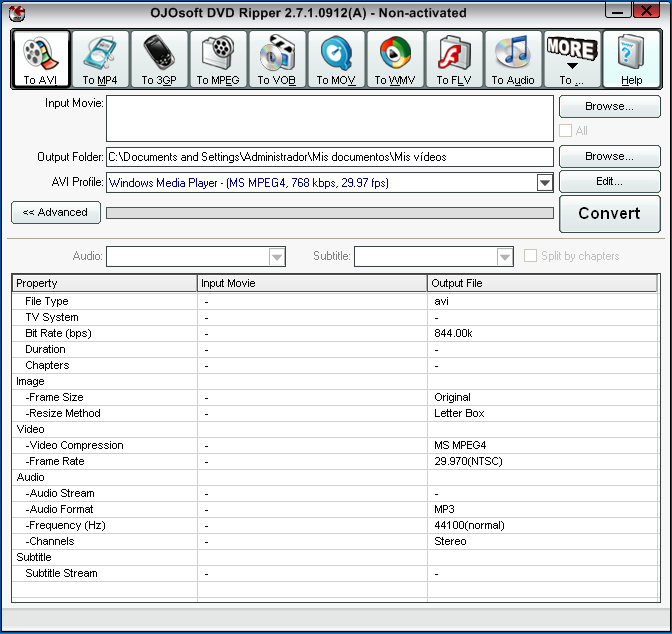Expand the AVI Profile dropdown
The width and height of the screenshot is (672, 634).
(x=544, y=183)
